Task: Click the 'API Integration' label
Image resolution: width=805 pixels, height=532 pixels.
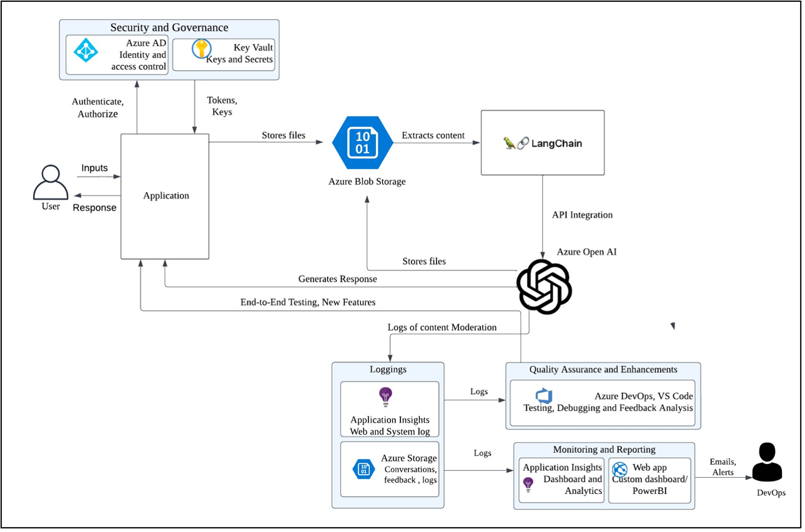Action: point(582,215)
